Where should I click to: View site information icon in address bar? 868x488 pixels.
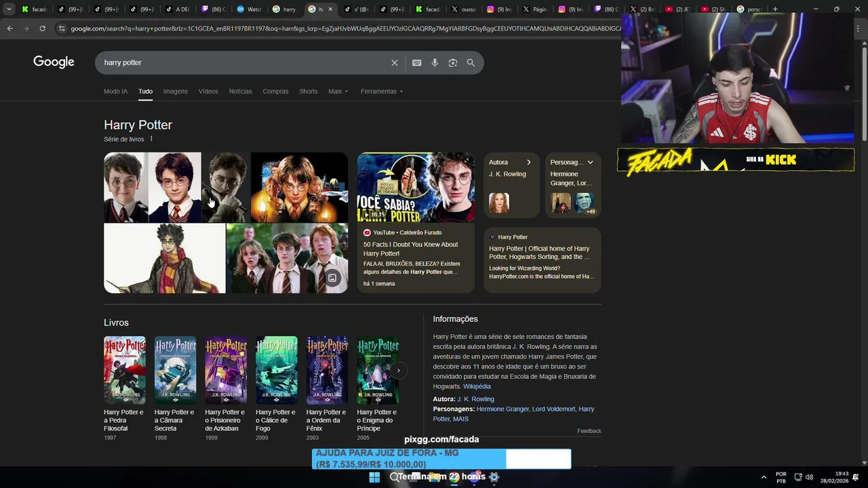(62, 28)
